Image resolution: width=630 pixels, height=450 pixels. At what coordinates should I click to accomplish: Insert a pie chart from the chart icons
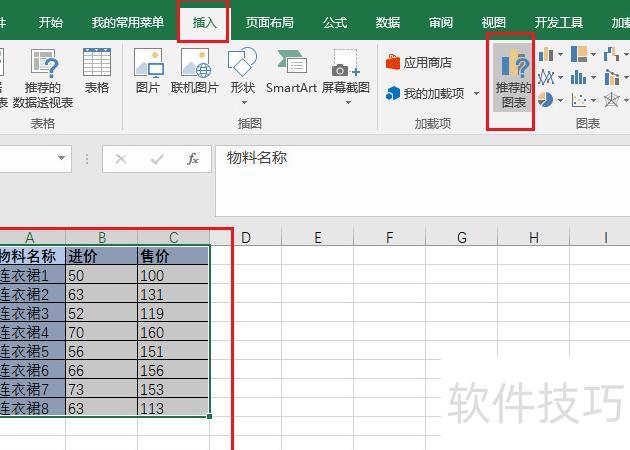tap(546, 99)
